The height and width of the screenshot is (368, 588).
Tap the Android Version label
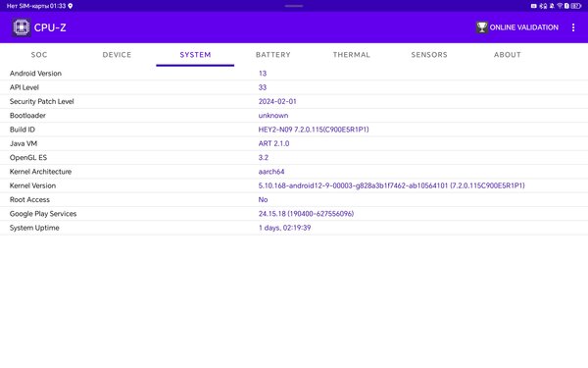click(35, 74)
